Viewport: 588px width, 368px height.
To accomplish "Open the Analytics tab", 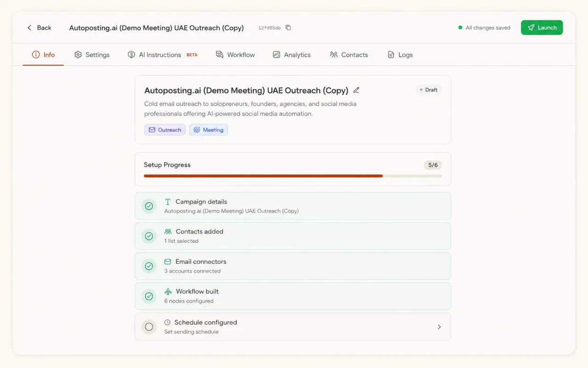I will pyautogui.click(x=292, y=55).
